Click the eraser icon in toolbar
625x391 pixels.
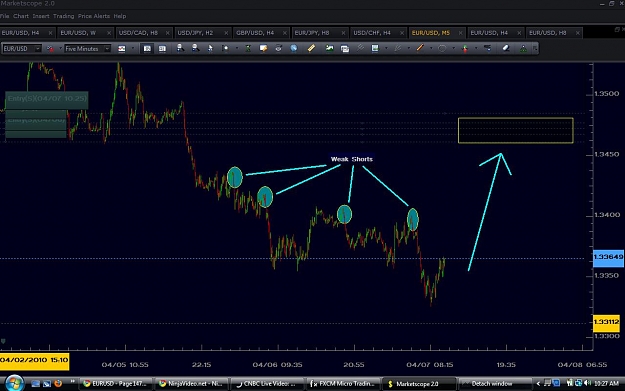506,48
